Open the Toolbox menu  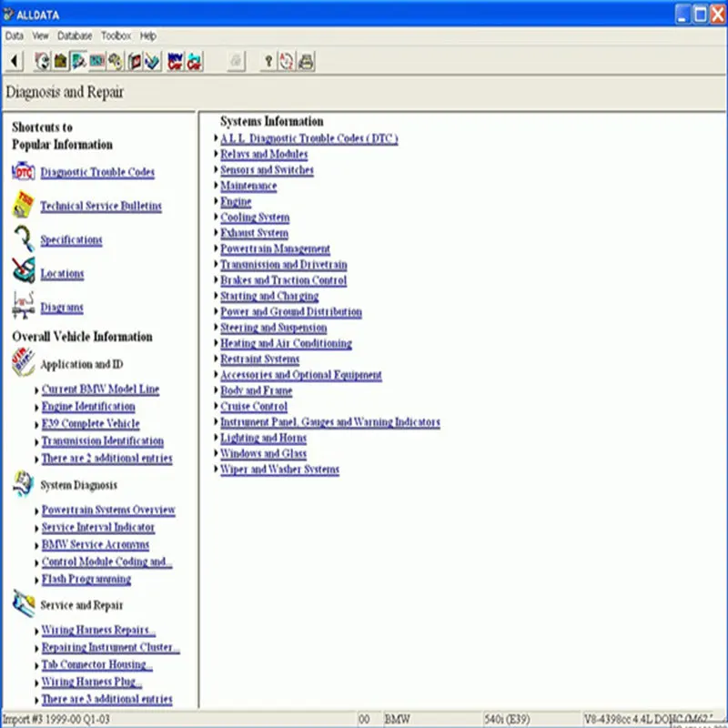pyautogui.click(x=116, y=35)
